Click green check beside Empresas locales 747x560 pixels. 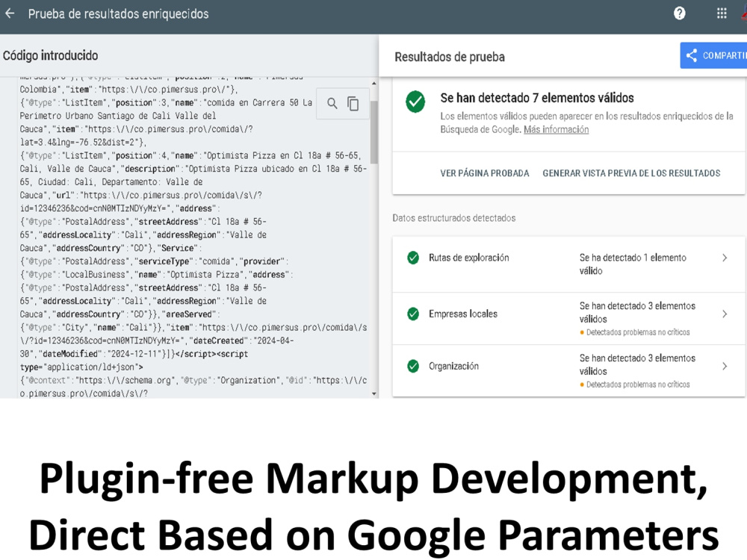[413, 314]
